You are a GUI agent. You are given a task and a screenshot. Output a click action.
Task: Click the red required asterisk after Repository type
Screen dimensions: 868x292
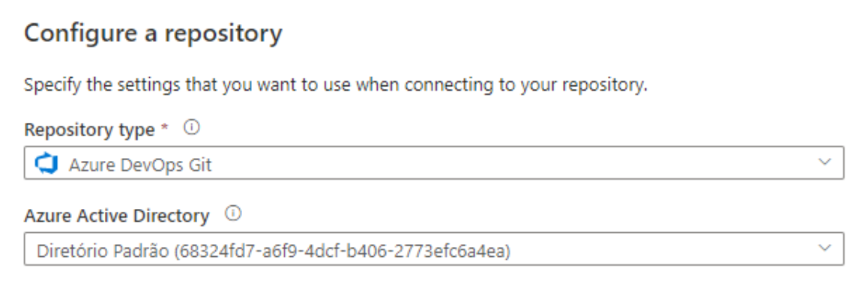(164, 127)
